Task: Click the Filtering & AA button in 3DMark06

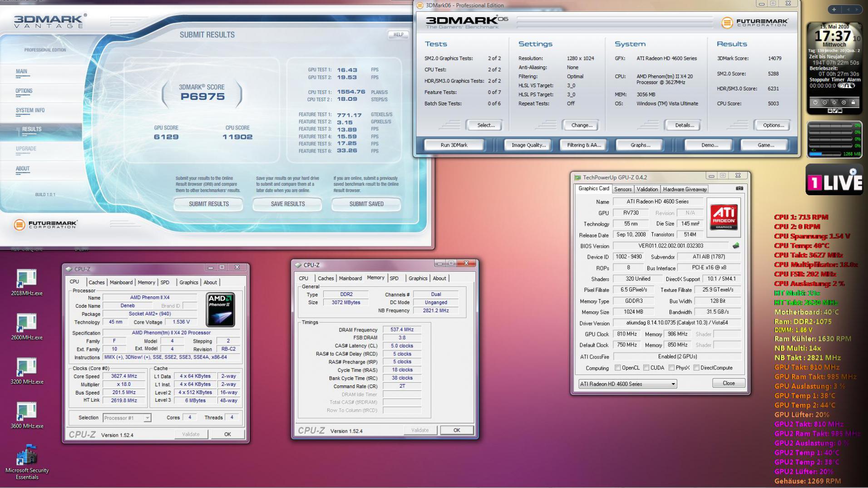Action: coord(584,145)
